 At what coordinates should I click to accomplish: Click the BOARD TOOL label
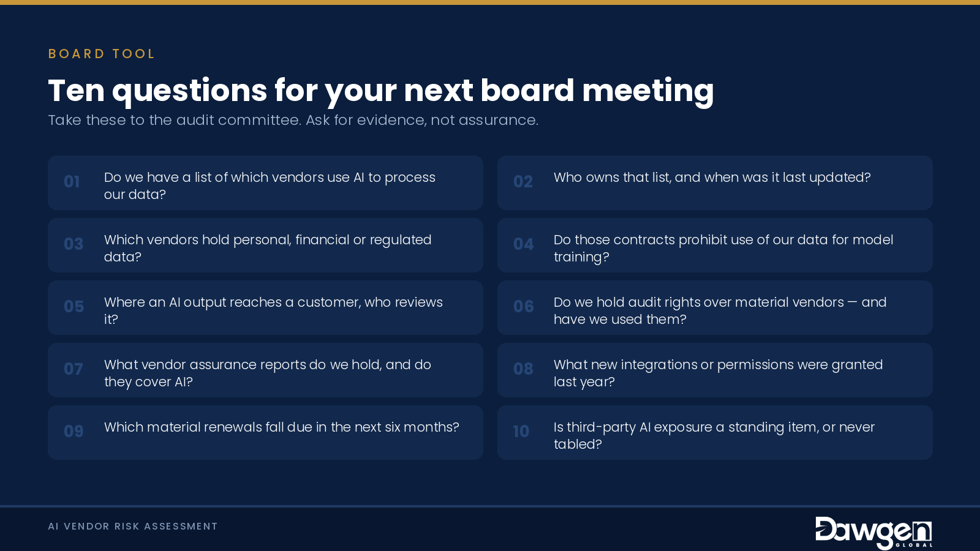[102, 54]
